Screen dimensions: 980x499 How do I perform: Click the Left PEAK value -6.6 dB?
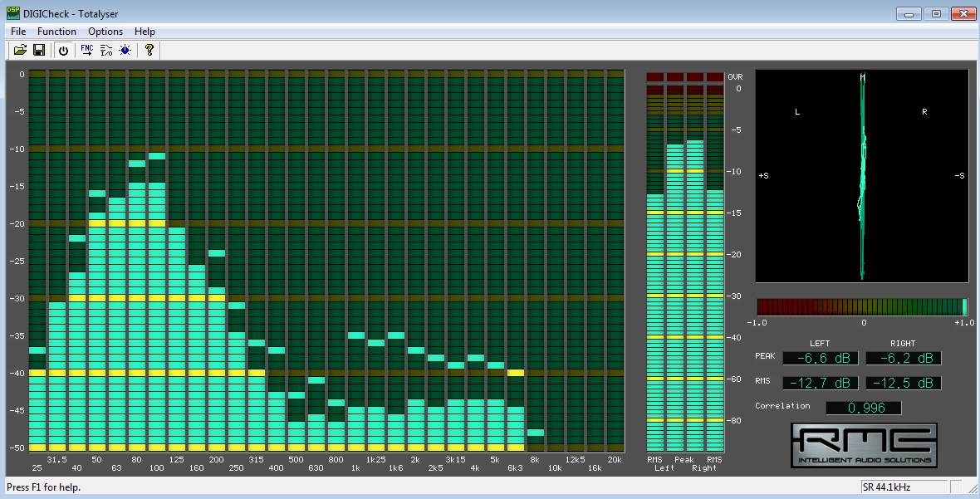820,358
